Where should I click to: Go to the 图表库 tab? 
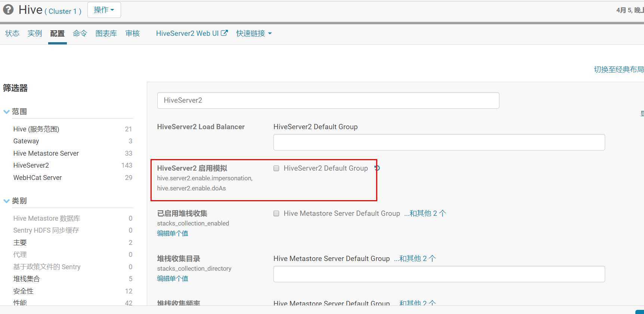(x=106, y=34)
